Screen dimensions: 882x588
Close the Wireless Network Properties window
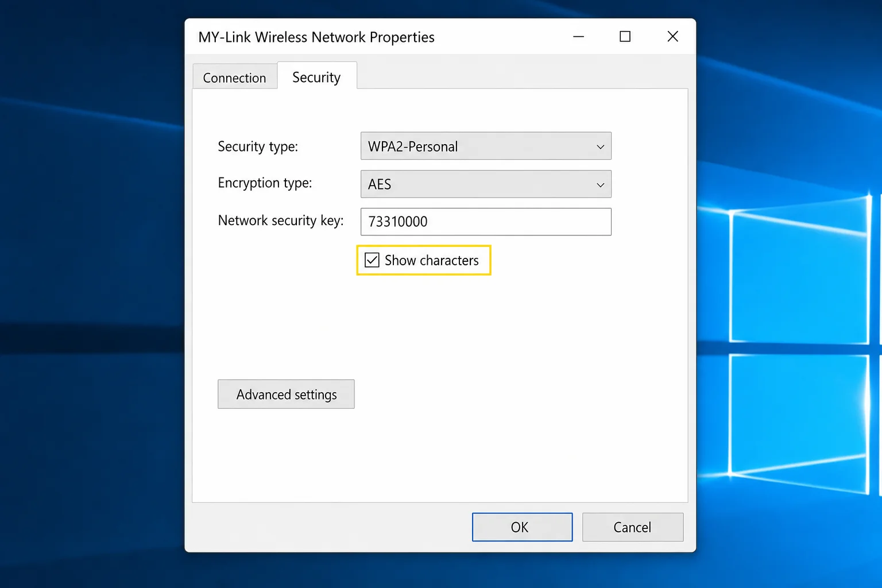pos(673,37)
